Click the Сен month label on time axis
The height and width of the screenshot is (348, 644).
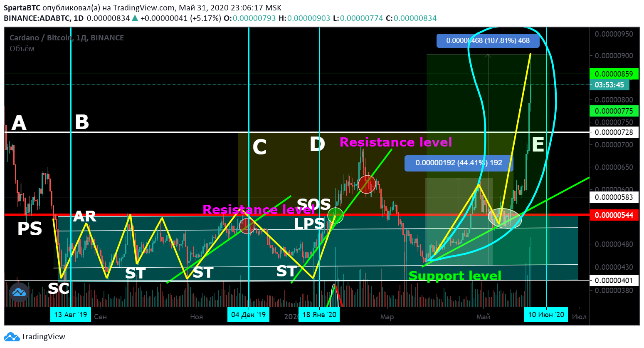[100, 317]
